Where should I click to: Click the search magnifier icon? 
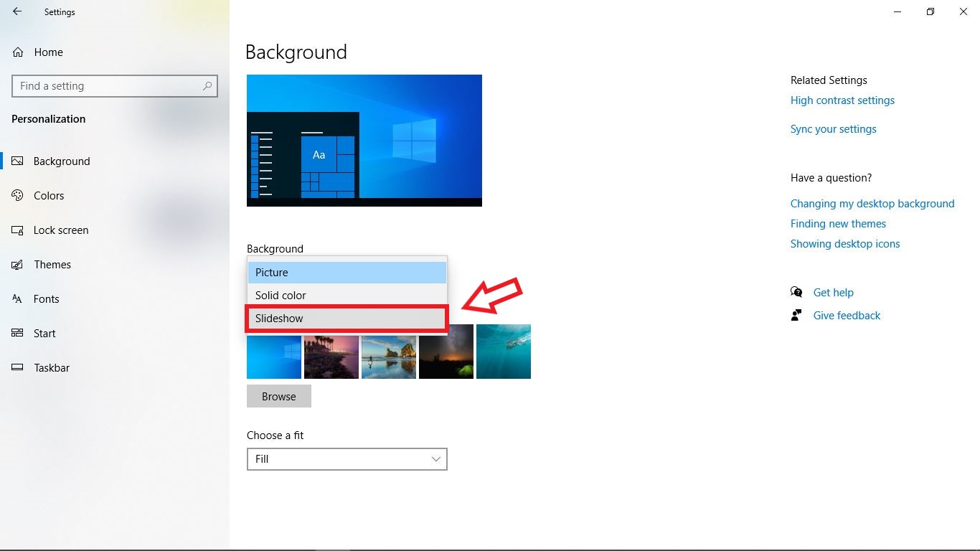(x=207, y=86)
